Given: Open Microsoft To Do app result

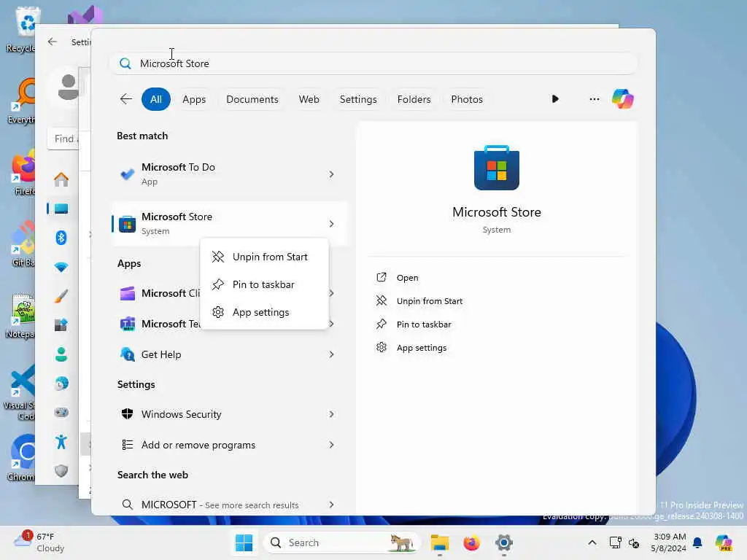Looking at the screenshot, I should pos(229,174).
